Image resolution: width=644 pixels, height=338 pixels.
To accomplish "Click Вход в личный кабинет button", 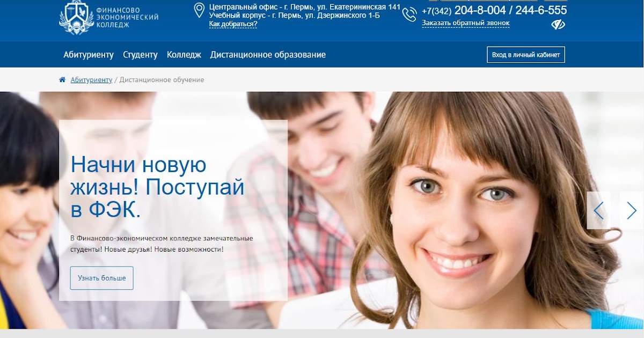I will click(526, 55).
